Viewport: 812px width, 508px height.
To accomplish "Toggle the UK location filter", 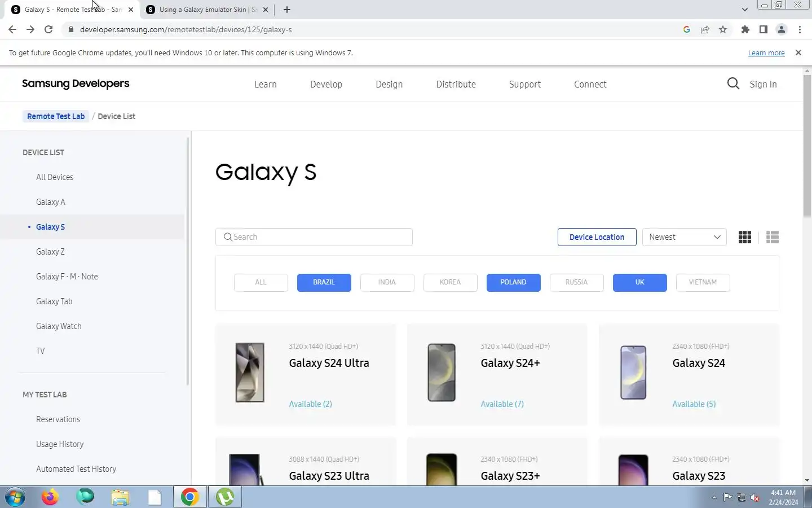I will (640, 282).
